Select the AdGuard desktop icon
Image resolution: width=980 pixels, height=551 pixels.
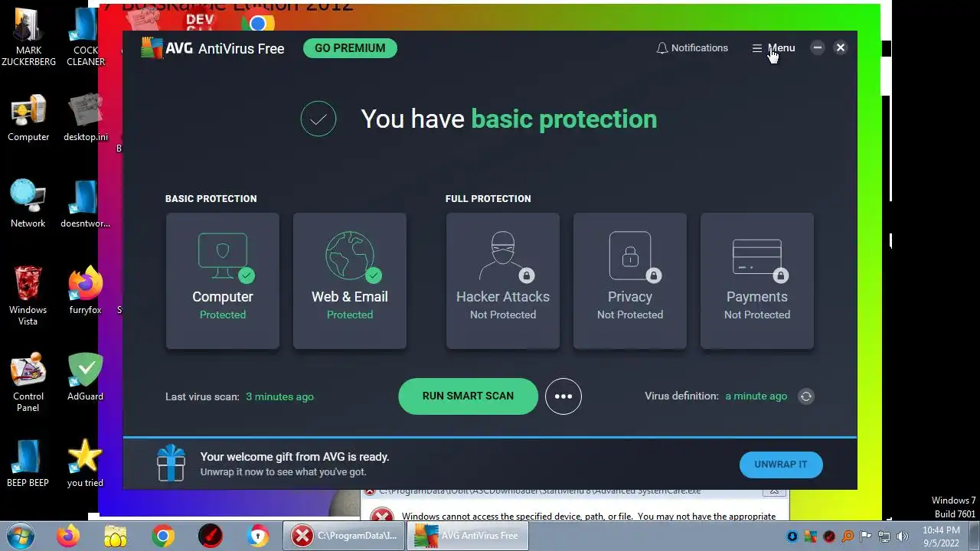(85, 377)
